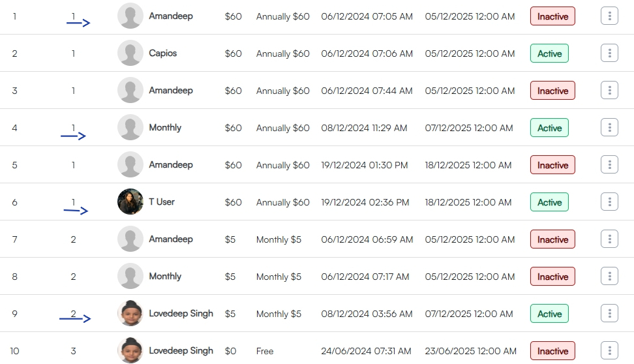This screenshot has height=364, width=634.
Task: Open three-dot menu for row 9 Lovedeep Singh
Action: pos(609,314)
